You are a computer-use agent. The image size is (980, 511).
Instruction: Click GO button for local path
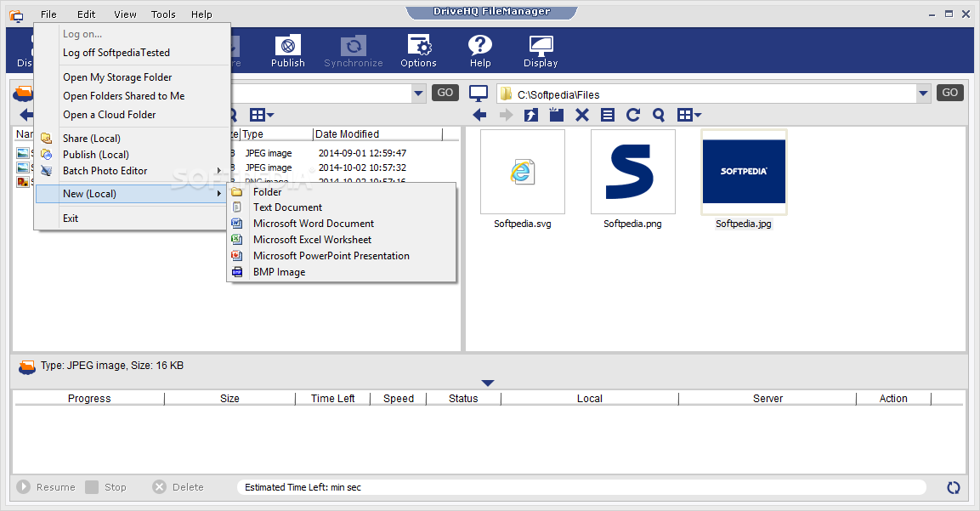click(x=950, y=93)
